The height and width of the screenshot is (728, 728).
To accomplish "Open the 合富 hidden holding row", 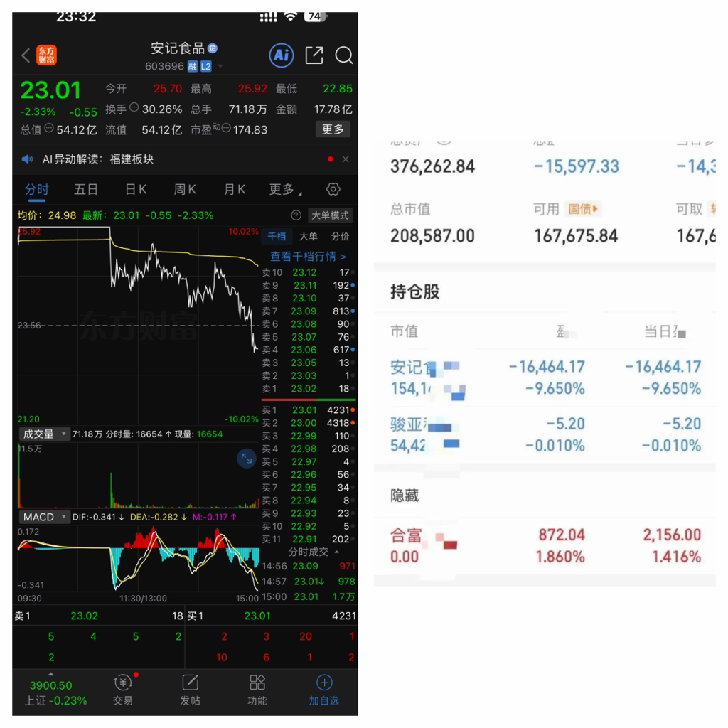I will tap(545, 546).
